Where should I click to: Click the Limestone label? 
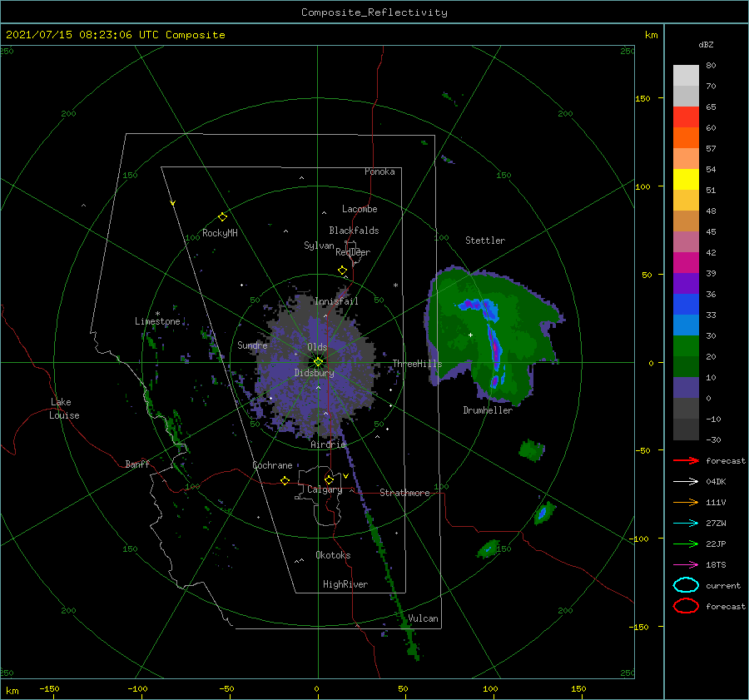click(157, 321)
